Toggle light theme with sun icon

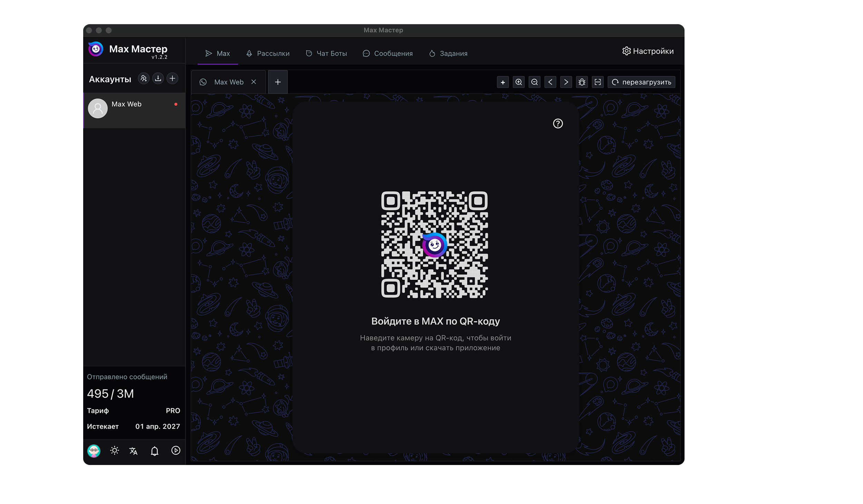coord(115,450)
